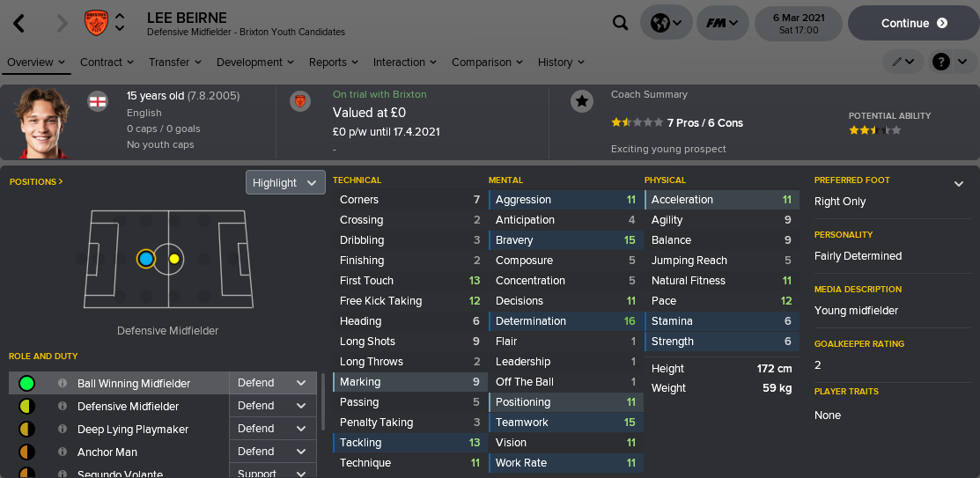
Task: Click info icon beside Ball Winning Midfielder
Action: click(63, 384)
